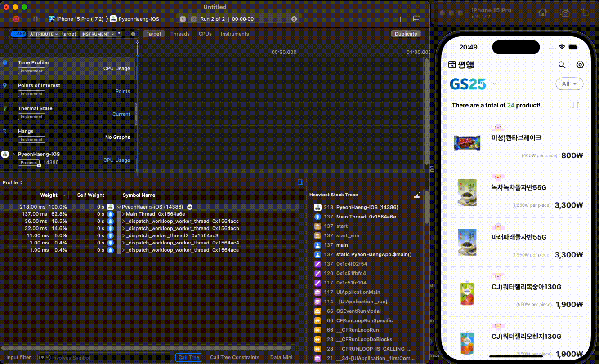
Task: Click the thread icon on Main Thread row
Action: pos(111,214)
